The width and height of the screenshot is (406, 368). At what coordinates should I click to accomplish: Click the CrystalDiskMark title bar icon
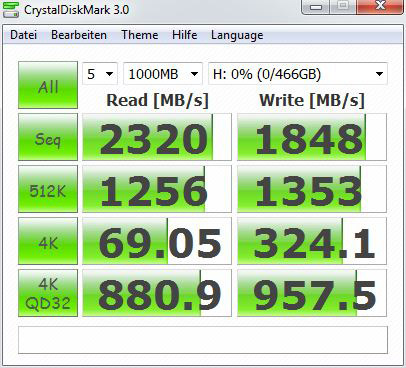(x=11, y=9)
